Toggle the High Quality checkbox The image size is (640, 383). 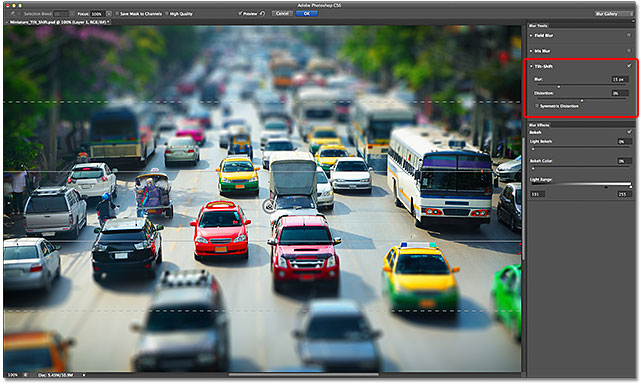[167, 14]
